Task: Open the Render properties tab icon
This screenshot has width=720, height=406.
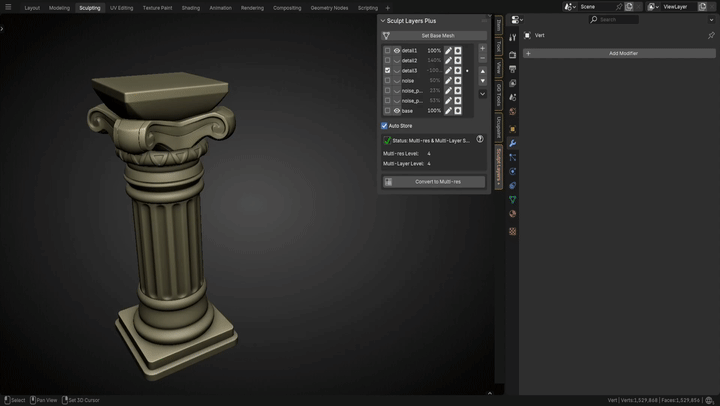Action: tap(512, 55)
